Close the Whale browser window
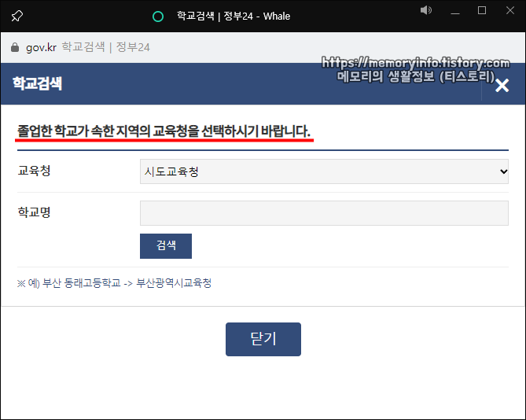This screenshot has height=420, width=526. [x=510, y=10]
